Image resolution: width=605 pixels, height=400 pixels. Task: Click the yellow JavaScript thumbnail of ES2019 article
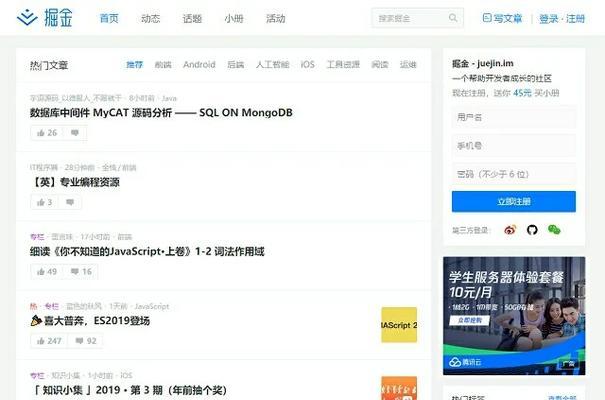[x=399, y=325]
